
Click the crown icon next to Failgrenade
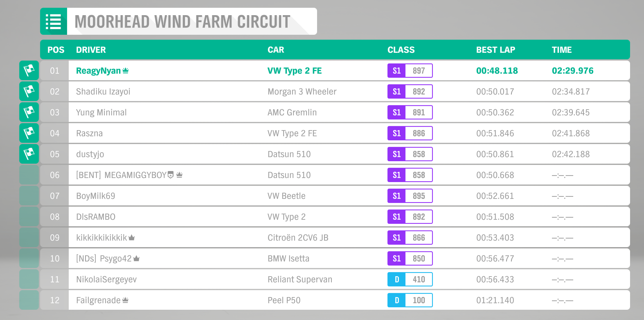pyautogui.click(x=125, y=300)
